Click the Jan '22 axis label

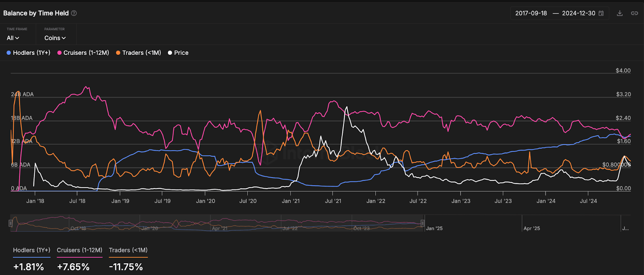[376, 201]
